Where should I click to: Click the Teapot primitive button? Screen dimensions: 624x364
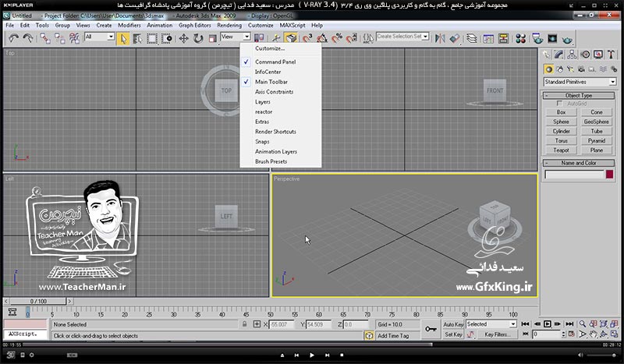tap(561, 150)
